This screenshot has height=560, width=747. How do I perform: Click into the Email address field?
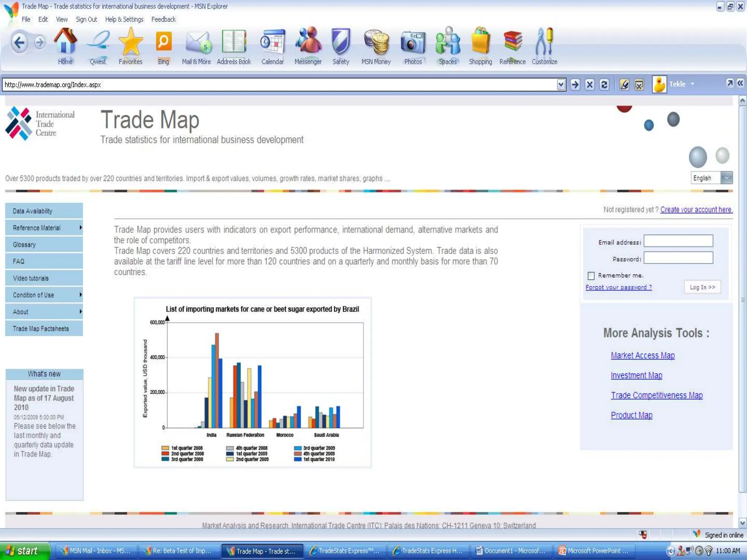tap(678, 241)
